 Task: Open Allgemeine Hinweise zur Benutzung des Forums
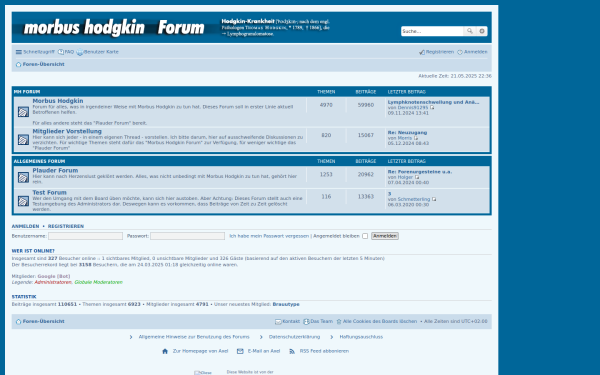(x=194, y=337)
